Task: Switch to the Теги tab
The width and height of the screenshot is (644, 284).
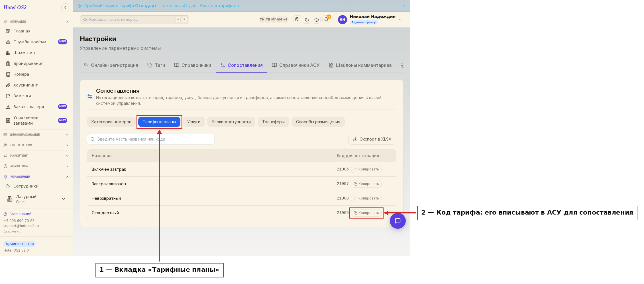Action: 156,65
